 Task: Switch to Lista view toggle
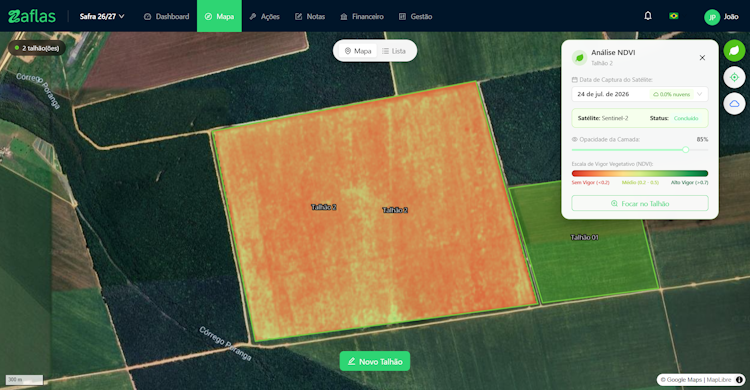click(394, 51)
